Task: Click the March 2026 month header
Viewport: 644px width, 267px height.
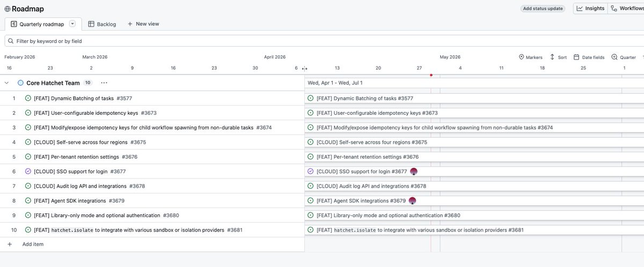Action: (95, 57)
